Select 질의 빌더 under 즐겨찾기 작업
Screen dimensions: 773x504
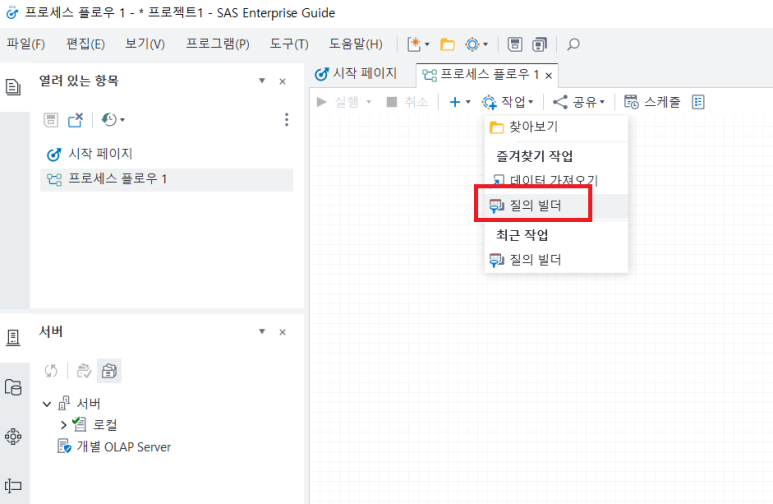tap(556, 206)
